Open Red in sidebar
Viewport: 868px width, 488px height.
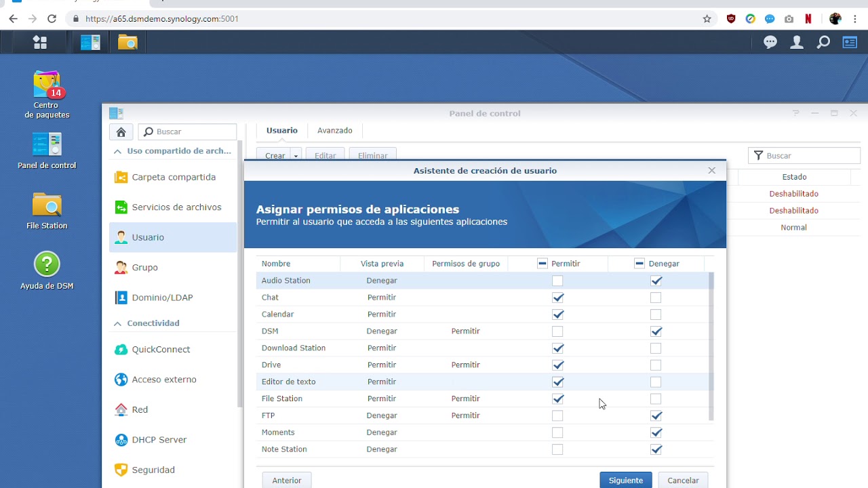pyautogui.click(x=173, y=409)
